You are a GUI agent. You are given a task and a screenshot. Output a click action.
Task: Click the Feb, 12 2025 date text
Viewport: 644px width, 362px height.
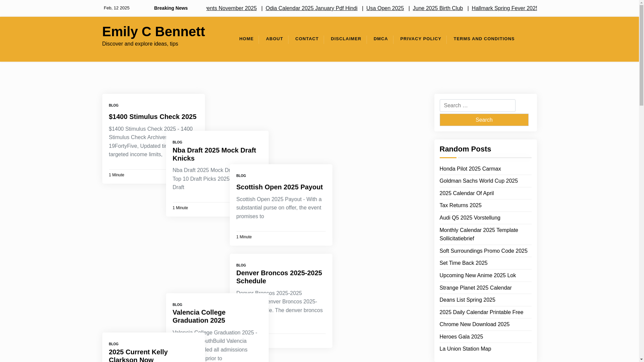[x=116, y=8]
